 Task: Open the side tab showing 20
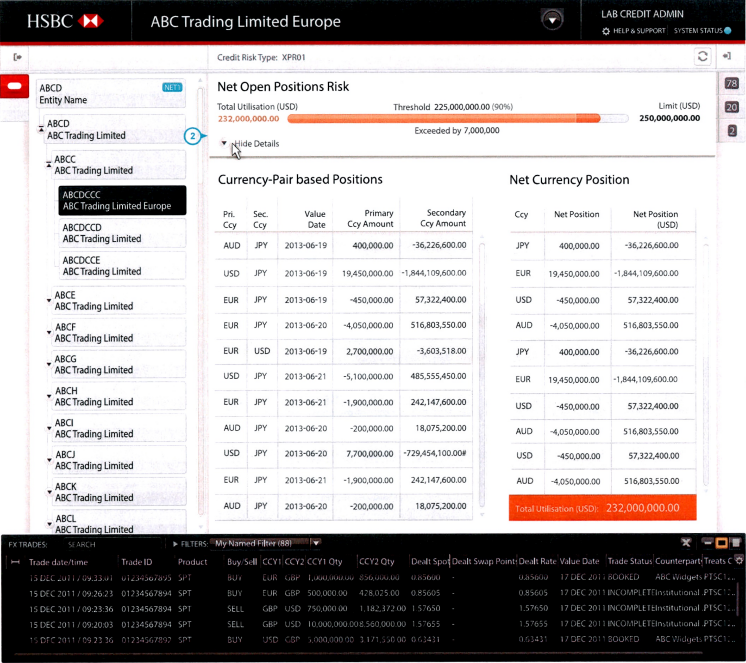731,107
